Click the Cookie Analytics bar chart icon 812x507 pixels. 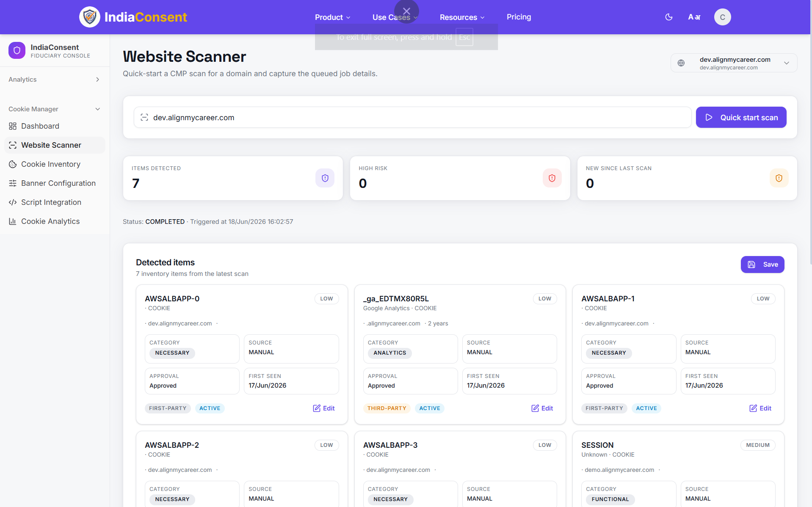pos(13,221)
